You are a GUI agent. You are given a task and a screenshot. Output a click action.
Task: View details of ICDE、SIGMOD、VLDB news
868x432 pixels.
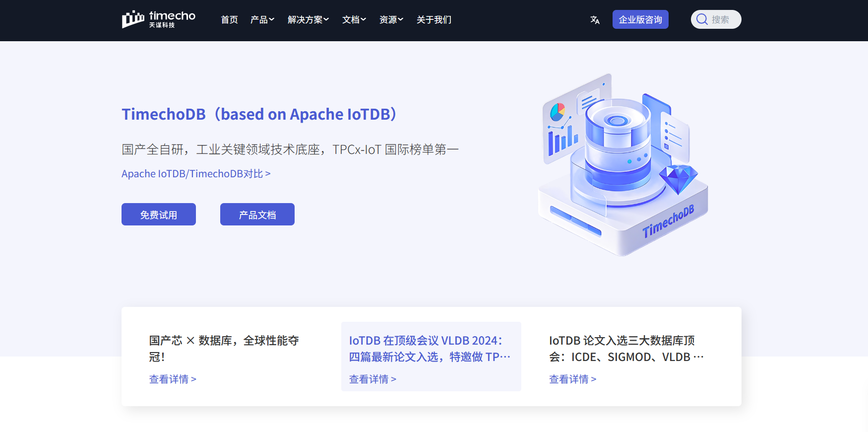coord(572,379)
